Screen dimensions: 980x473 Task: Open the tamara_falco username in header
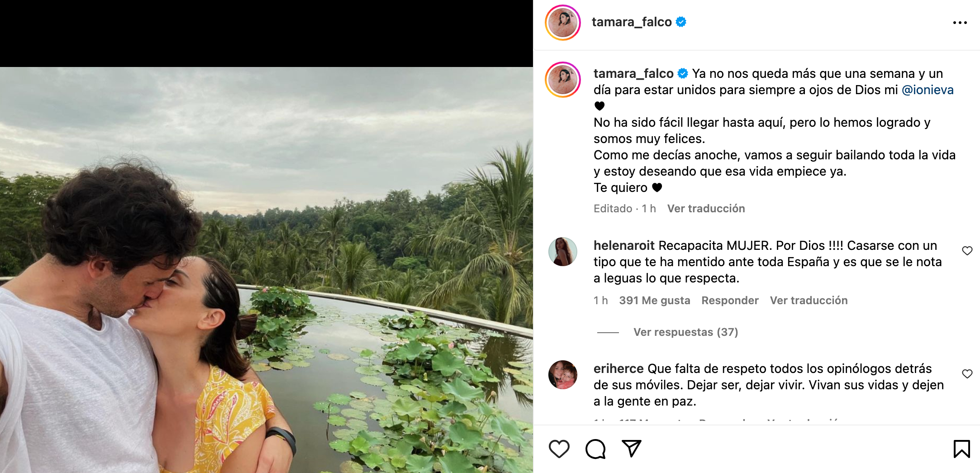pyautogui.click(x=632, y=22)
